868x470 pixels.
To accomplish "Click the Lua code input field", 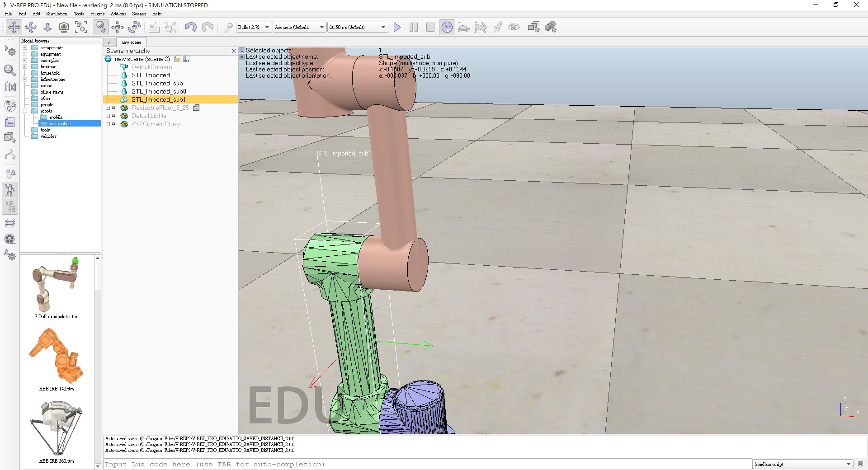I will (x=427, y=464).
